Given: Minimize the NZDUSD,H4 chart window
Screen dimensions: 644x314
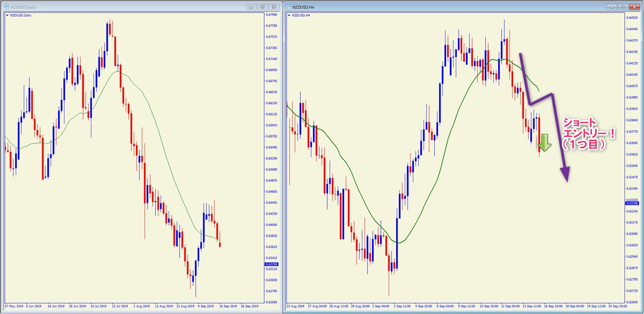Looking at the screenshot, I should [612, 7].
